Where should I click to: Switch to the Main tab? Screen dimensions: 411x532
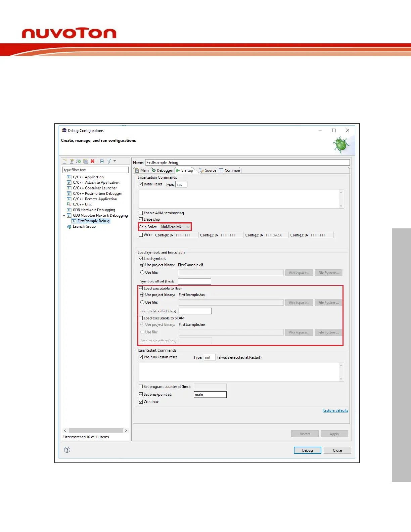click(142, 170)
